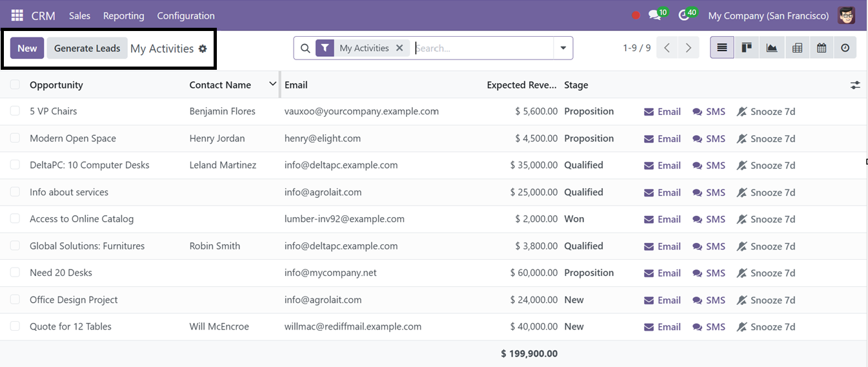This screenshot has width=868, height=367.
Task: Send SMS for Access to Online Catalog
Action: point(709,220)
